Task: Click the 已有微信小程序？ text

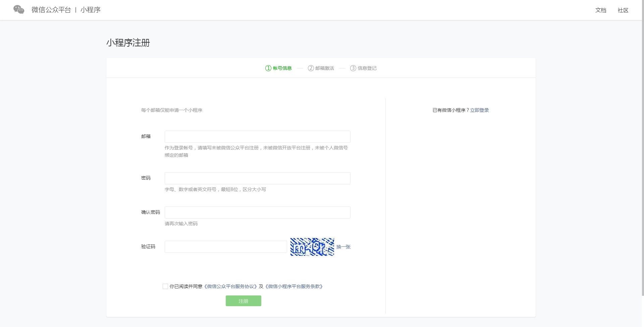Action: pos(451,110)
